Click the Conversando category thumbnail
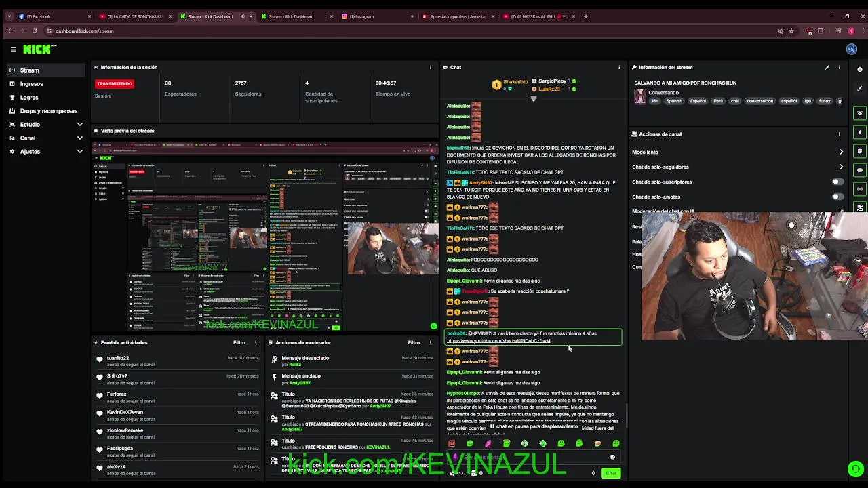 (x=640, y=96)
